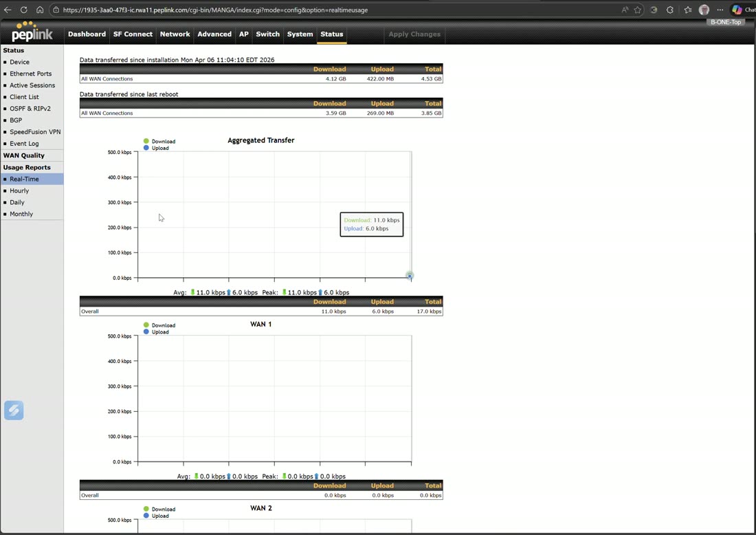Open the Dashboard tab

click(87, 34)
